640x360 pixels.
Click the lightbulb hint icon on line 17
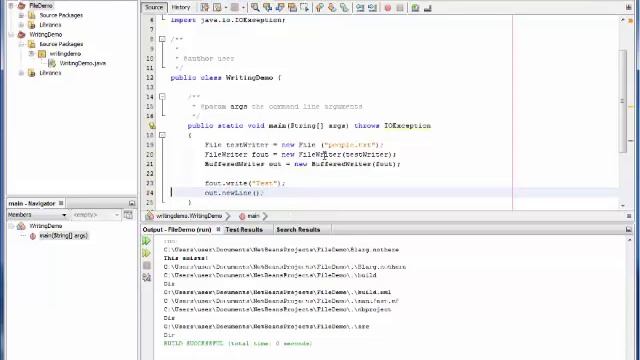click(152, 126)
